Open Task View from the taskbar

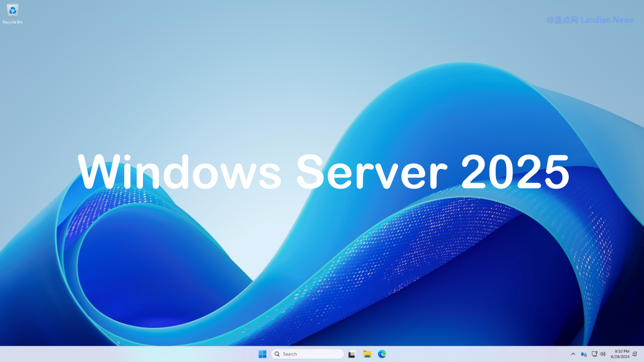click(x=351, y=354)
